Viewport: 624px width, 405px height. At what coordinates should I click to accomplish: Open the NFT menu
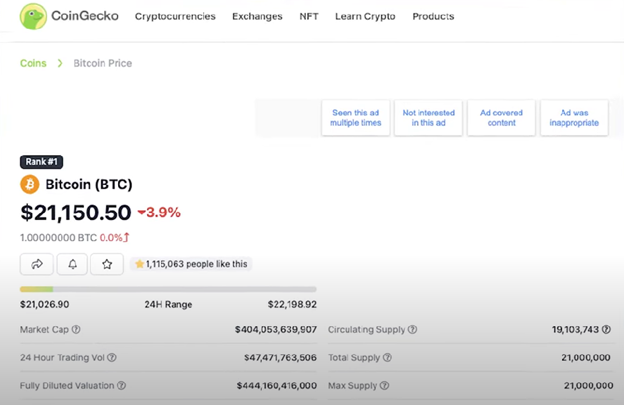(309, 16)
